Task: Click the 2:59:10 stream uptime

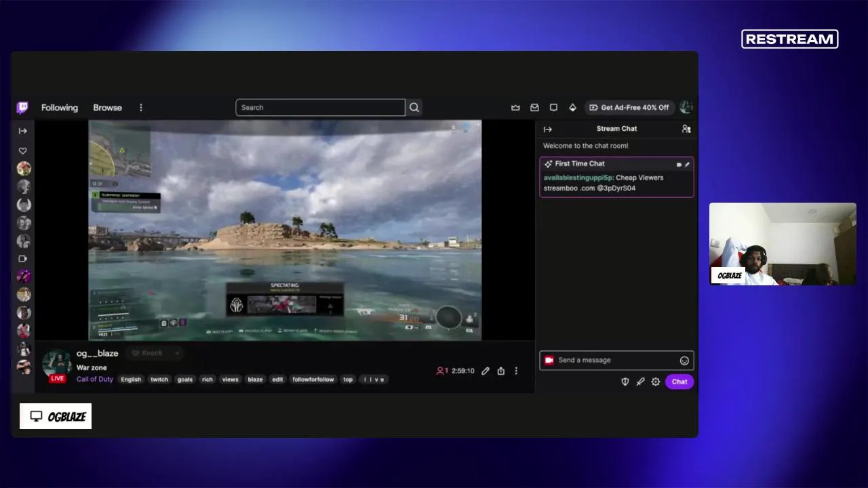Action: [465, 371]
